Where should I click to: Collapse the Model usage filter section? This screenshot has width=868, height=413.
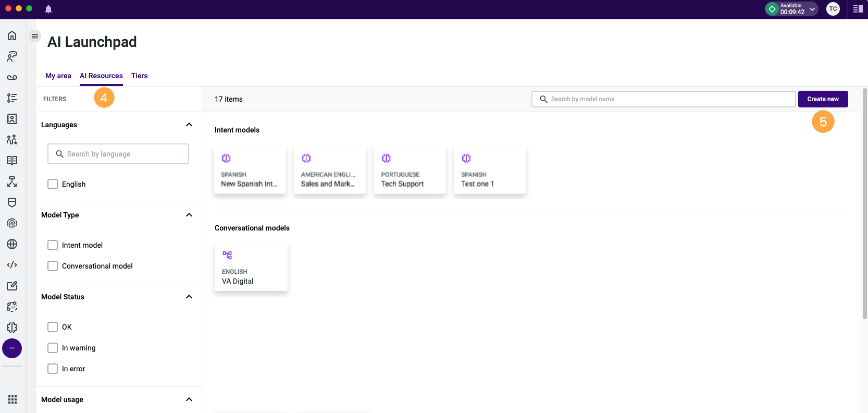(x=189, y=399)
